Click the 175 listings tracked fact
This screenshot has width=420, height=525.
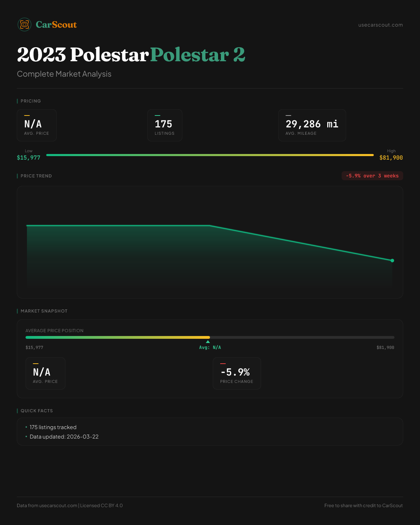(53, 427)
